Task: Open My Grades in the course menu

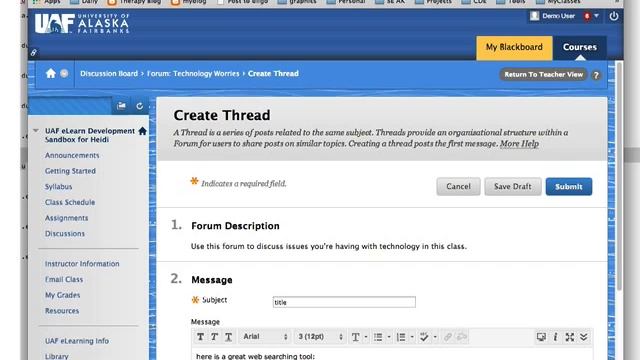Action: (62, 295)
